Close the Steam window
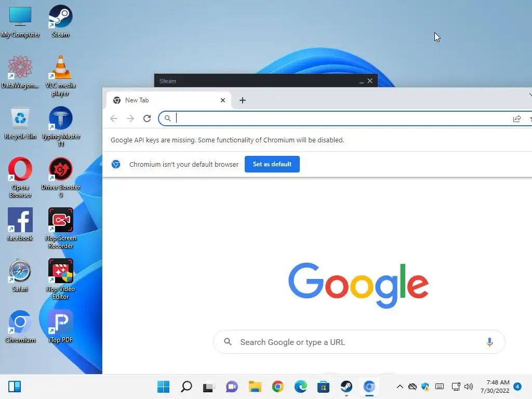Viewport: 532px width, 399px height. tap(370, 81)
